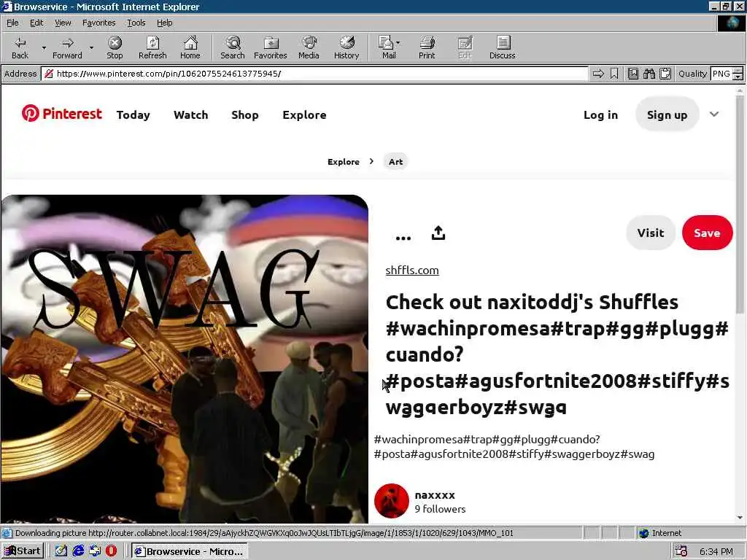Click the share upload icon on pin
Viewport: 747px width, 560px height.
pos(438,233)
